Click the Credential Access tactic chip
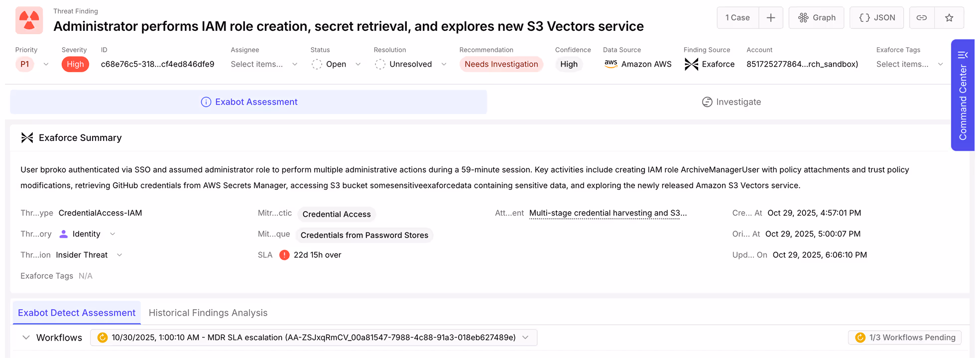The height and width of the screenshot is (358, 980). pyautogui.click(x=337, y=214)
